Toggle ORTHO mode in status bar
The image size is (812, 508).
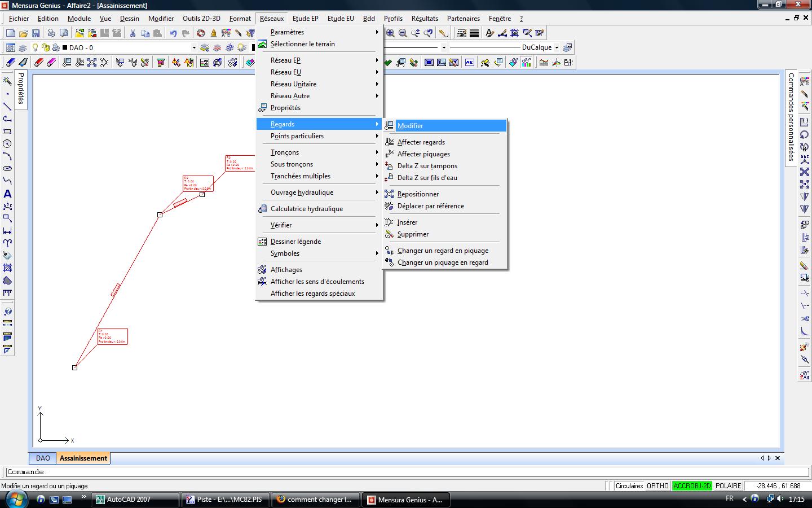(657, 485)
